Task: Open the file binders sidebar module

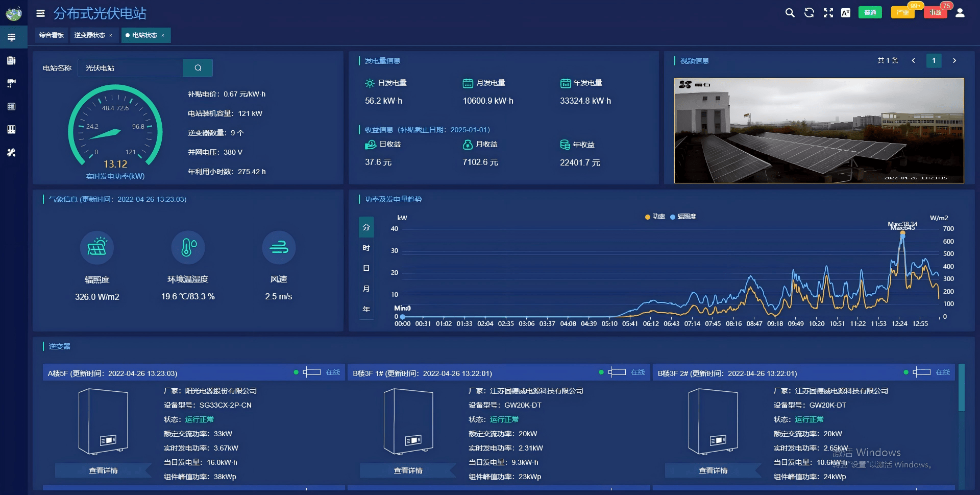Action: (x=11, y=129)
